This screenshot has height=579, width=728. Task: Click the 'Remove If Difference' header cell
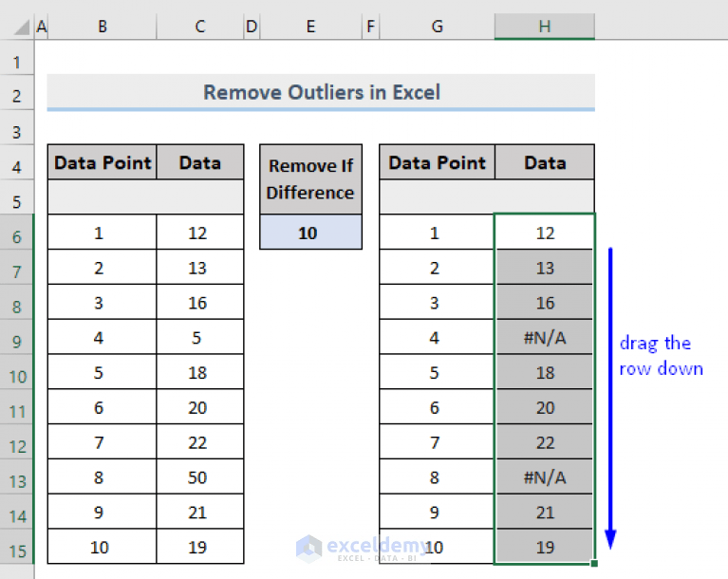pos(310,179)
